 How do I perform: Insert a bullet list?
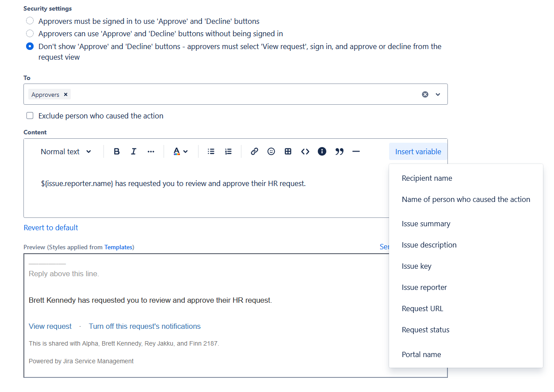[211, 152]
